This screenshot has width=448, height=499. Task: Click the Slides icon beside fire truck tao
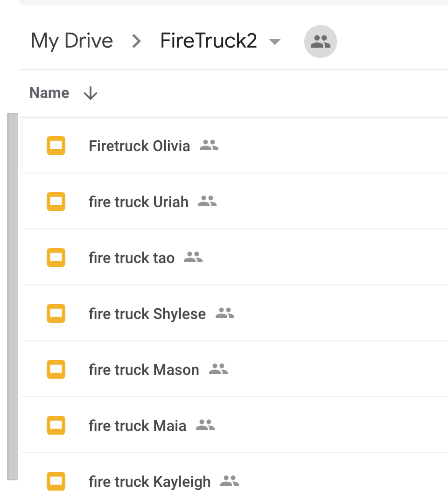(x=56, y=257)
